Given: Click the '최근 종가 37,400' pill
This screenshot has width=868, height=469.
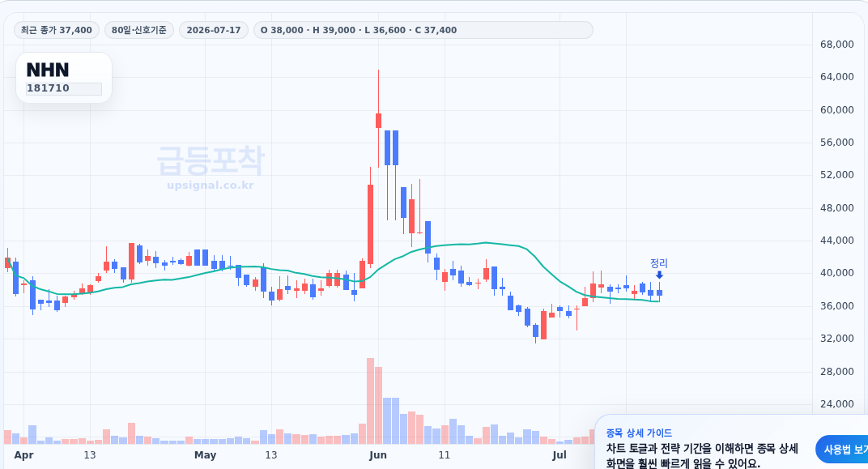Looking at the screenshot, I should click(x=57, y=30).
